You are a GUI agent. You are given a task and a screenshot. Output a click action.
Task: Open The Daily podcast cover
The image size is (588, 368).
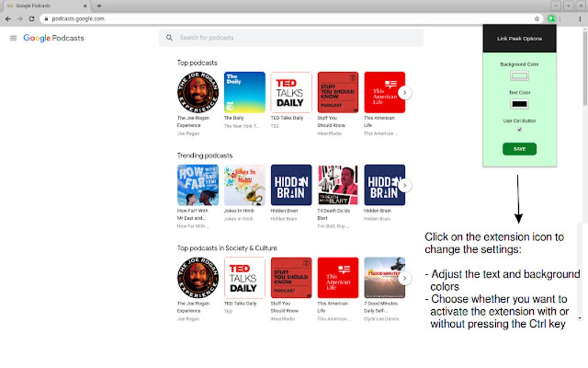[244, 92]
